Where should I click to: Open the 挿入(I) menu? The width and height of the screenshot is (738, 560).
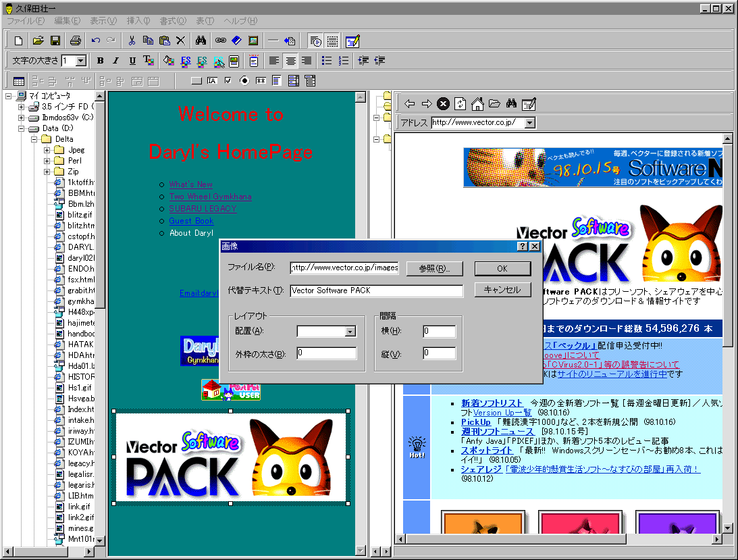(x=138, y=21)
